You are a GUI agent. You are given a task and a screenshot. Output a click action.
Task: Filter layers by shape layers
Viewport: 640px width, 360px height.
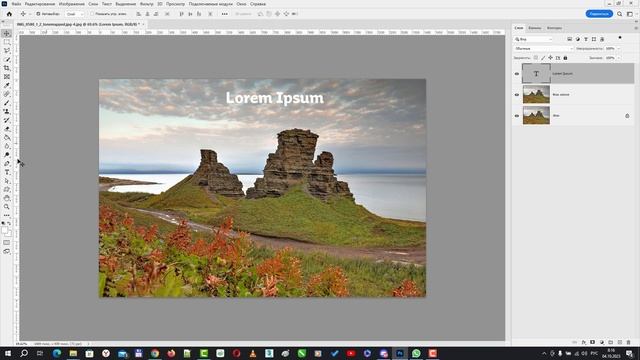pos(594,39)
